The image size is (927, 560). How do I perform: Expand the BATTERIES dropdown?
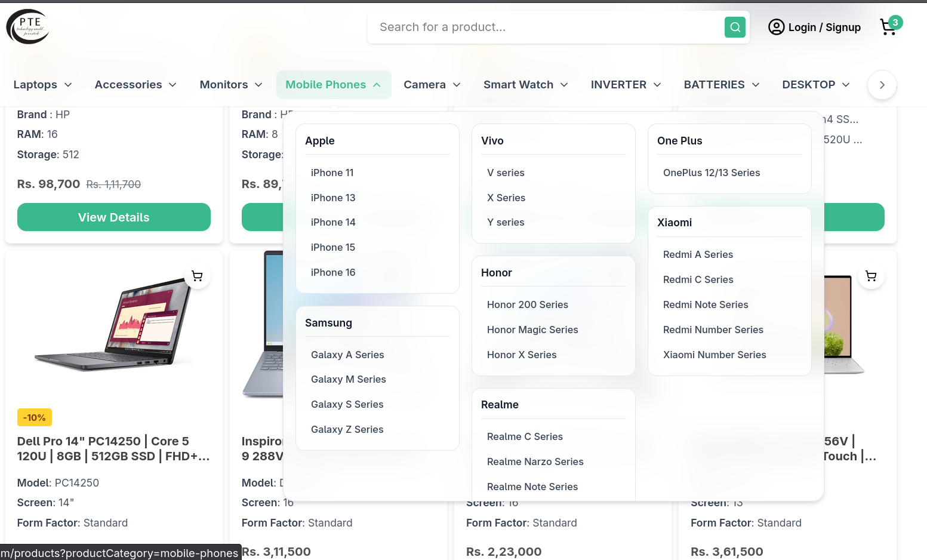click(x=722, y=85)
